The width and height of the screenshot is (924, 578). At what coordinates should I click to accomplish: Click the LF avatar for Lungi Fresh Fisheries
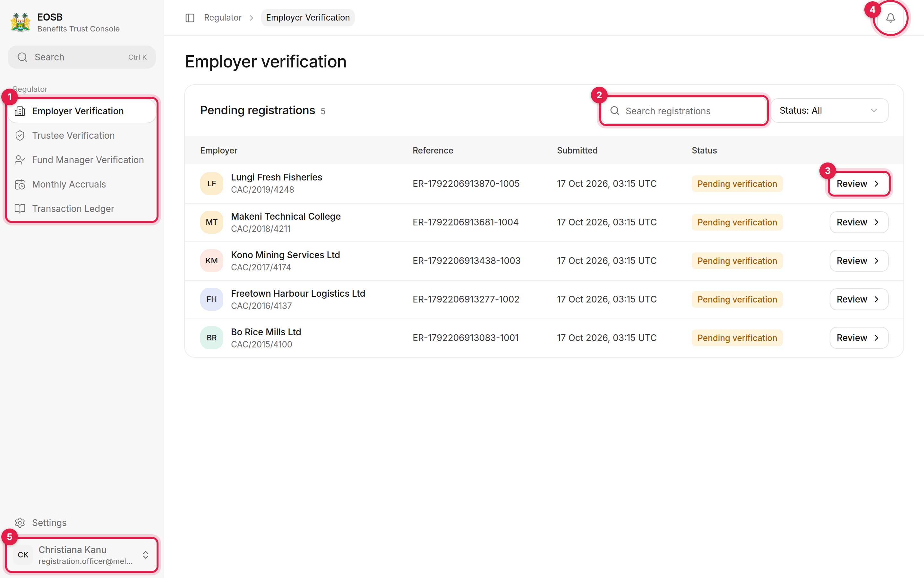(x=211, y=184)
